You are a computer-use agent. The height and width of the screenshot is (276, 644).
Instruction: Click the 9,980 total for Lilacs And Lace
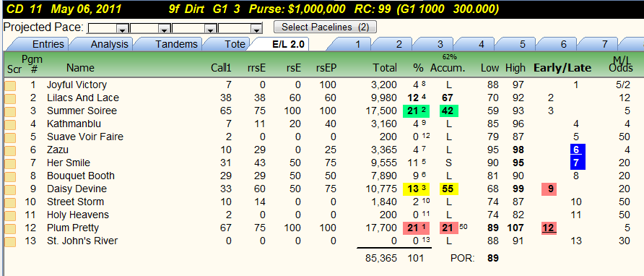coord(384,98)
